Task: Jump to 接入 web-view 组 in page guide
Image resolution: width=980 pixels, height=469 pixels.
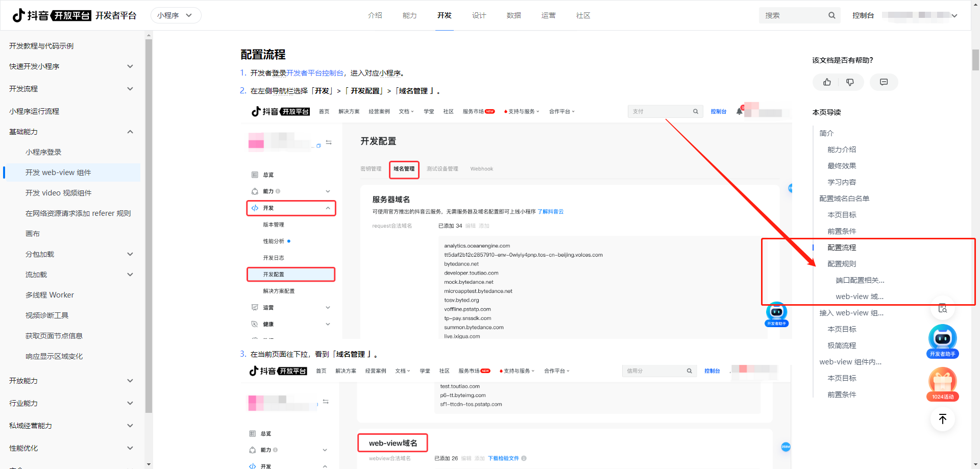Action: point(851,313)
